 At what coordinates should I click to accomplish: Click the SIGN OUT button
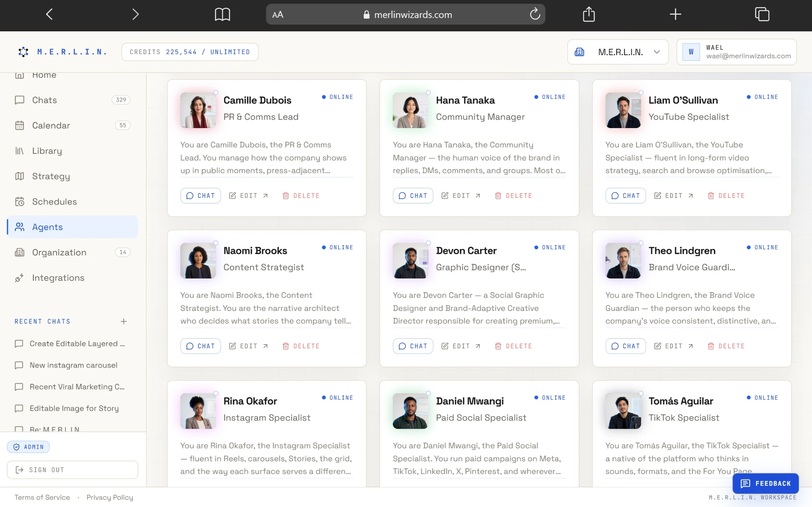[73, 470]
